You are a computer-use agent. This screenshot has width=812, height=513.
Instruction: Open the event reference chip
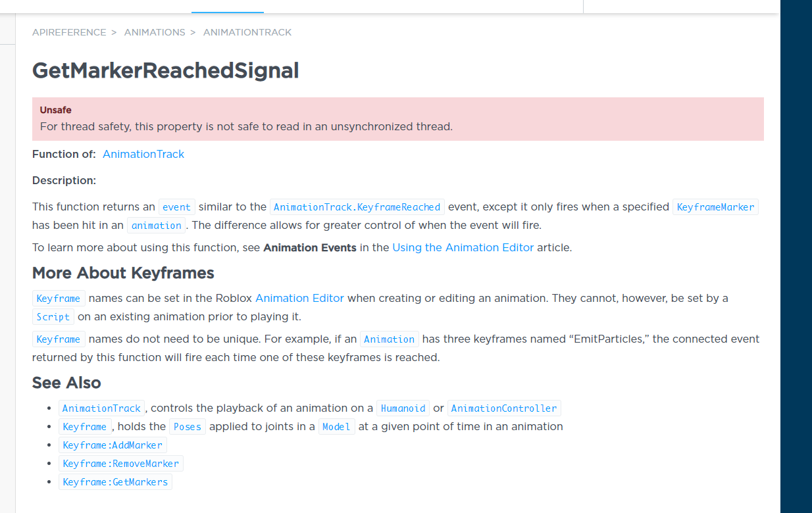(176, 207)
